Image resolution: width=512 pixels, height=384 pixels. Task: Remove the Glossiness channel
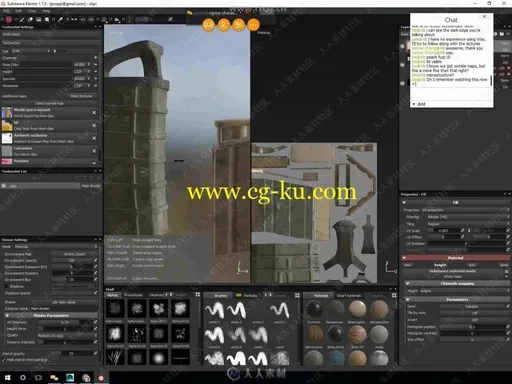(96, 85)
